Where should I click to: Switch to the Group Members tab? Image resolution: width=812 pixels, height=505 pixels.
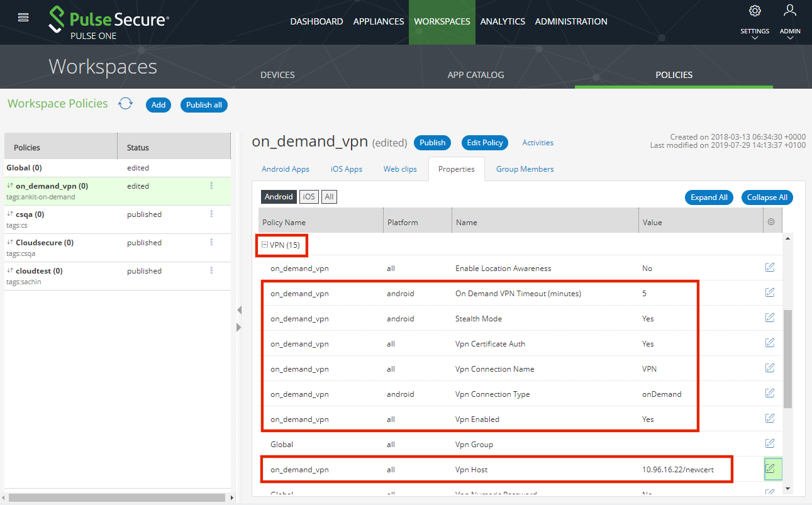pyautogui.click(x=525, y=169)
